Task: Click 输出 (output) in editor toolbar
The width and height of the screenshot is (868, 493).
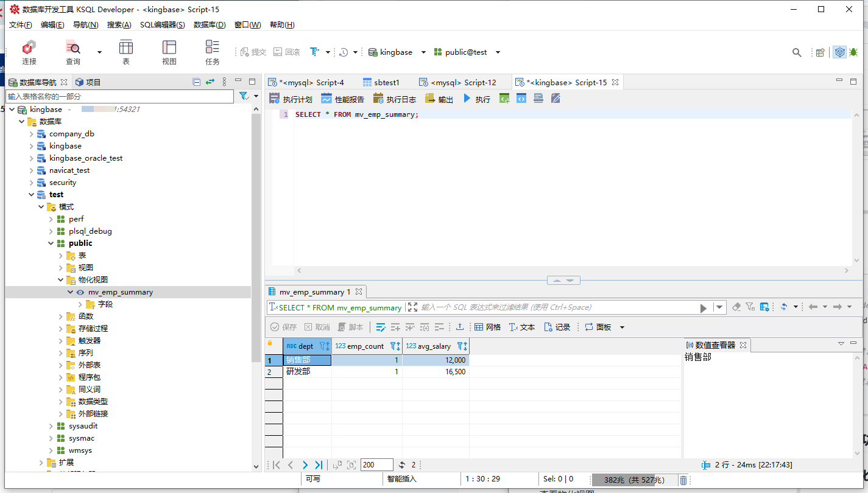Action: tap(439, 99)
